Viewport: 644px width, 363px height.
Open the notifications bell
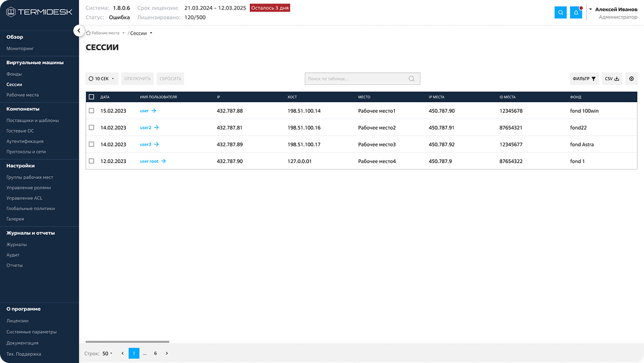pyautogui.click(x=575, y=13)
